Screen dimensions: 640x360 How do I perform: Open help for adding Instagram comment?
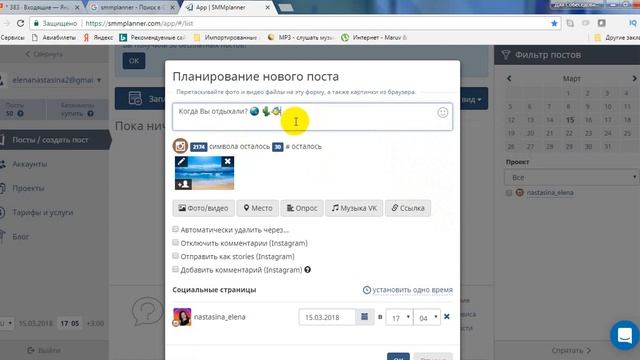tap(308, 270)
